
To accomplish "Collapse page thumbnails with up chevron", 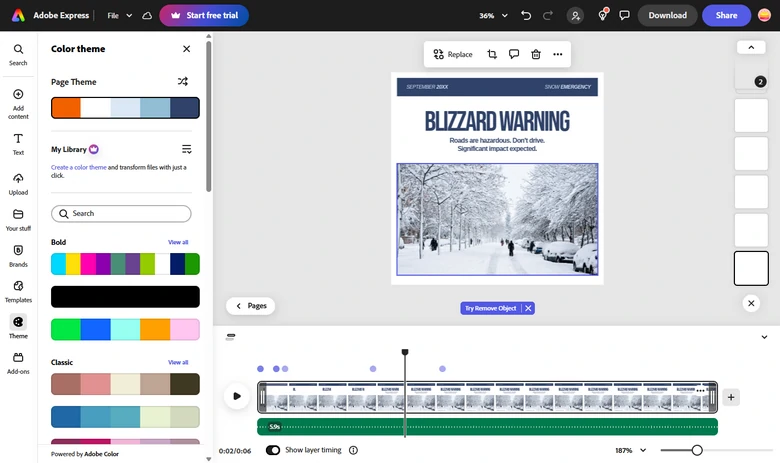I will pos(751,47).
